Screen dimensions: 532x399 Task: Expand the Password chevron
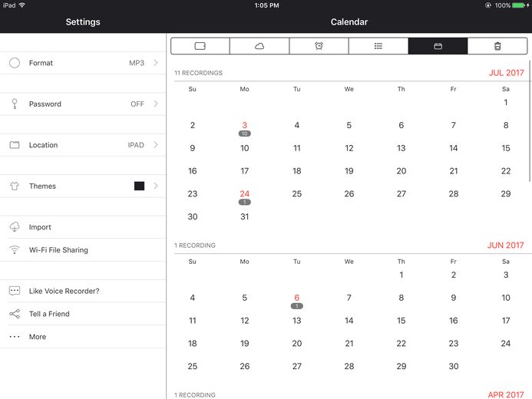click(156, 104)
